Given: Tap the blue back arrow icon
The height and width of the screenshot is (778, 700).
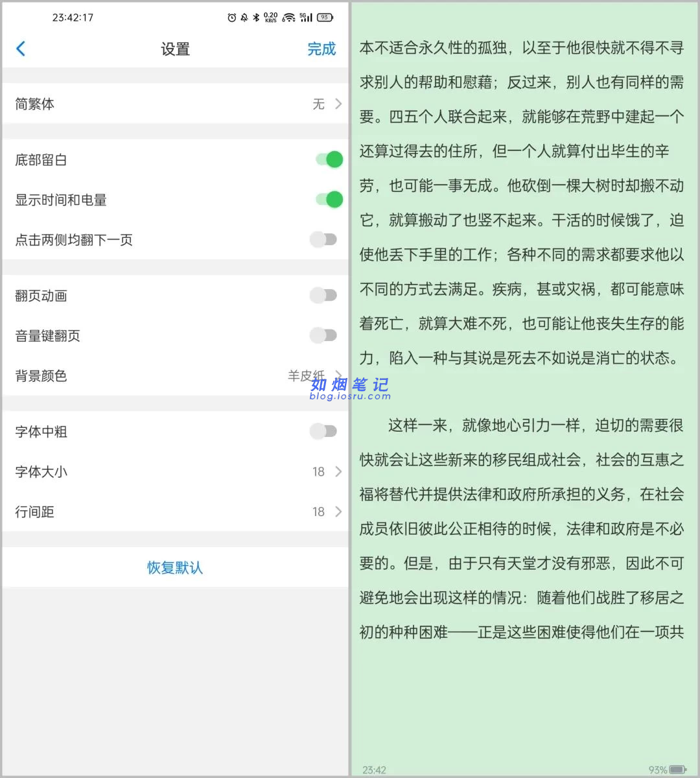Looking at the screenshot, I should (21, 49).
